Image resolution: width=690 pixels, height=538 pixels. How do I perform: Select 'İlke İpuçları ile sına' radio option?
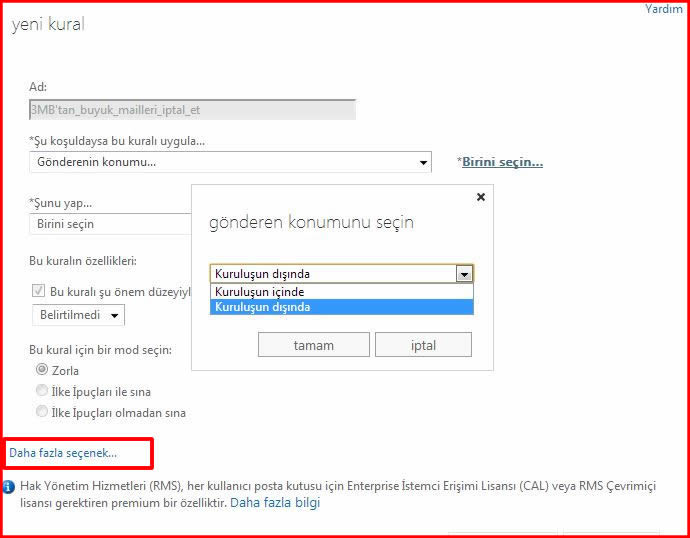(41, 391)
